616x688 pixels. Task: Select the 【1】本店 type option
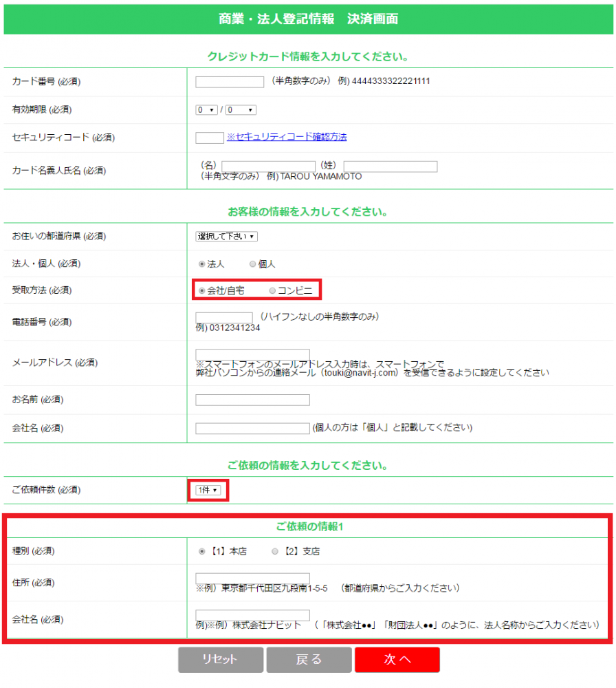(x=201, y=552)
